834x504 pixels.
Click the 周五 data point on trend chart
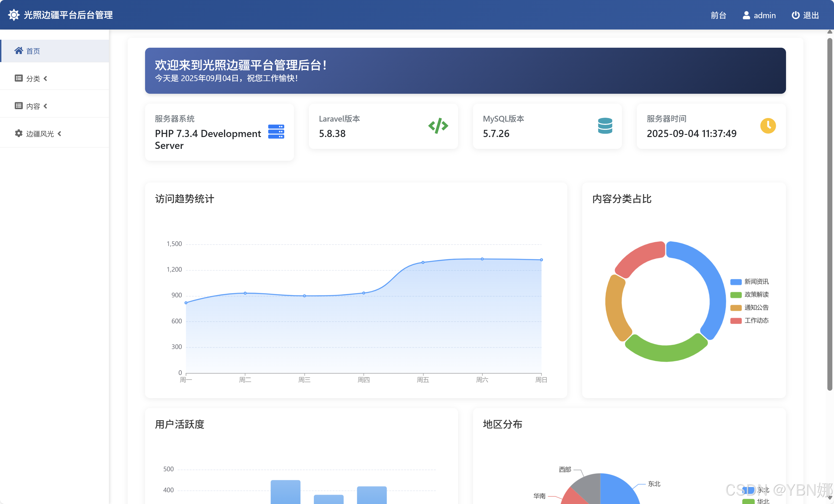(423, 262)
